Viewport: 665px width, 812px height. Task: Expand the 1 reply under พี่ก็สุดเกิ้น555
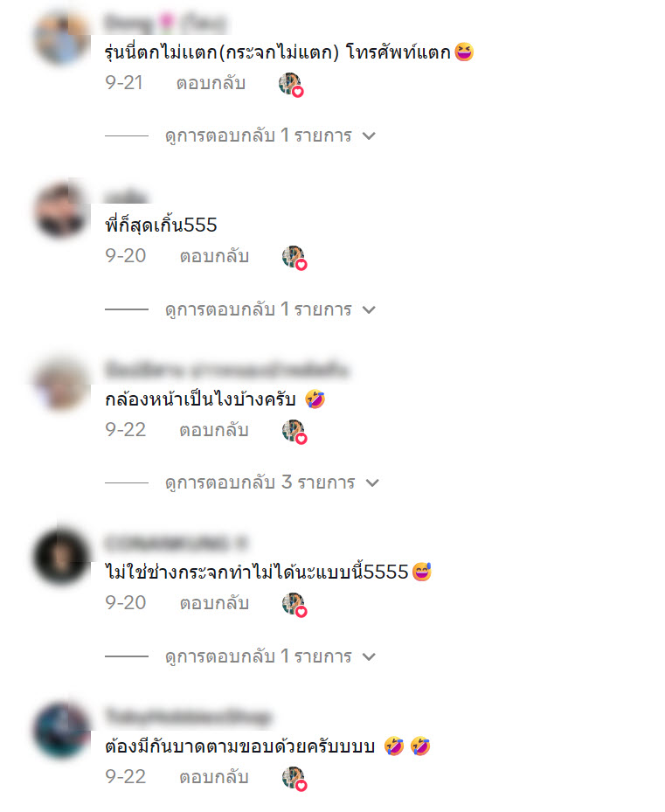[x=270, y=309]
